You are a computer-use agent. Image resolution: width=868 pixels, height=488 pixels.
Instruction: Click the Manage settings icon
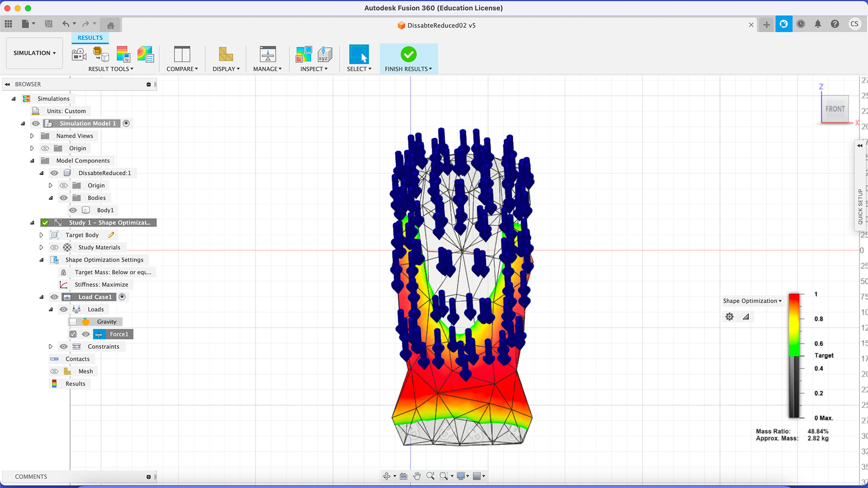click(x=268, y=54)
